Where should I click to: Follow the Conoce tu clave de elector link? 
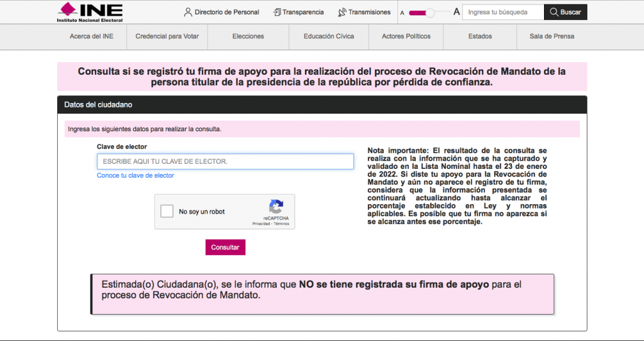[135, 176]
